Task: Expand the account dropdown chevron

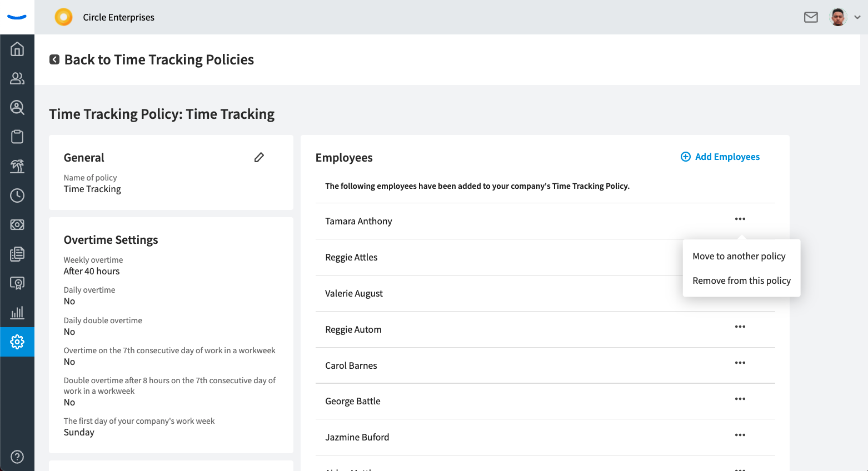Action: (857, 17)
